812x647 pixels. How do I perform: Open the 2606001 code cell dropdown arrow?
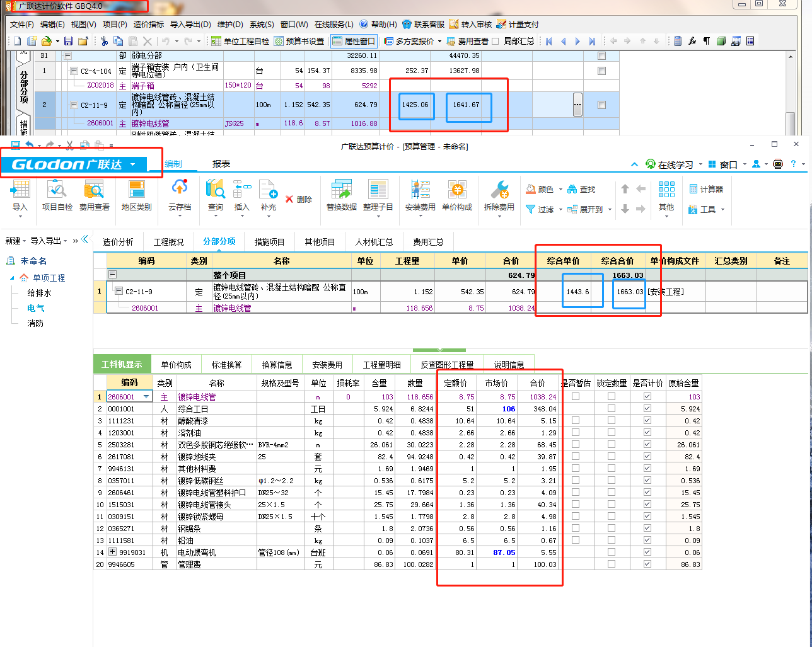(x=146, y=397)
